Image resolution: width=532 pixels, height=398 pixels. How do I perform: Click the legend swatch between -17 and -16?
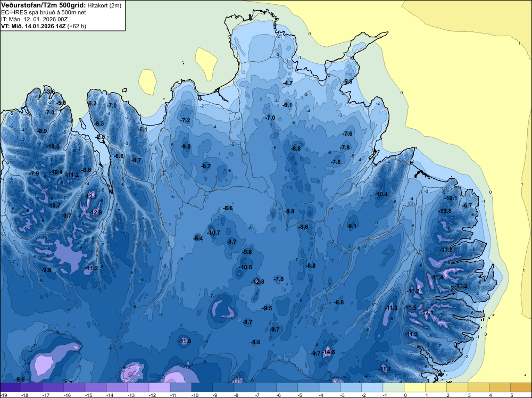53,387
